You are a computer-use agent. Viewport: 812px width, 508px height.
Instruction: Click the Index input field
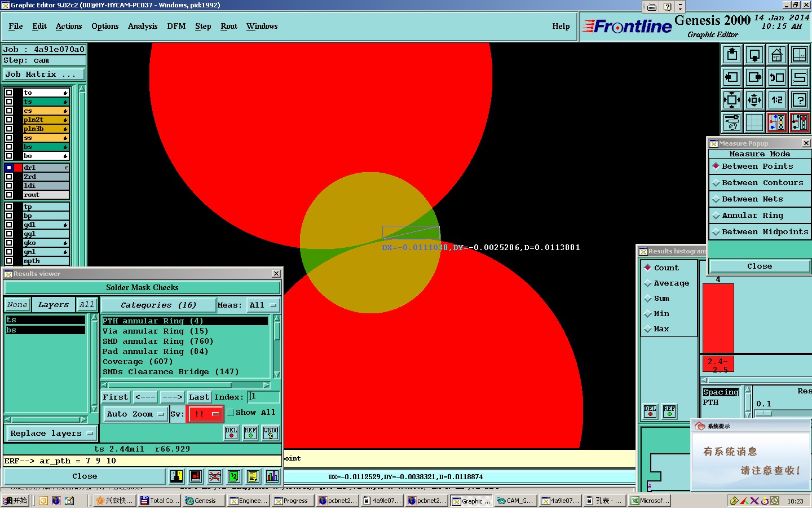coord(263,397)
